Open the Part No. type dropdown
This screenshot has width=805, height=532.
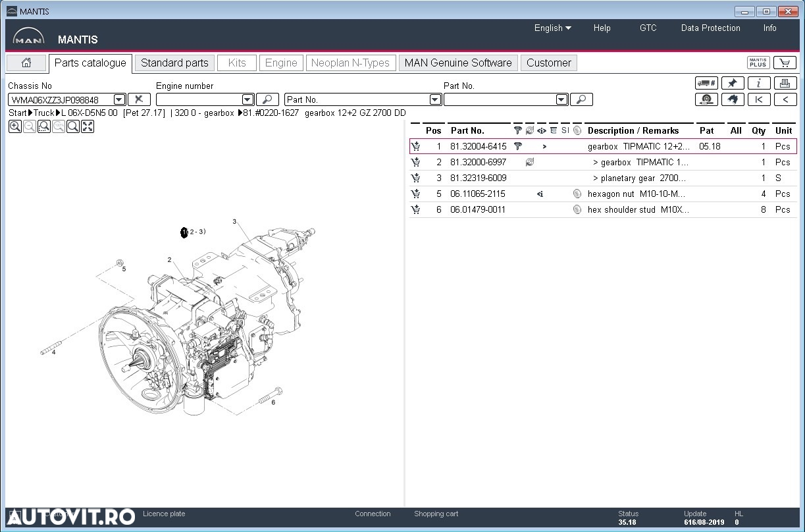[435, 99]
